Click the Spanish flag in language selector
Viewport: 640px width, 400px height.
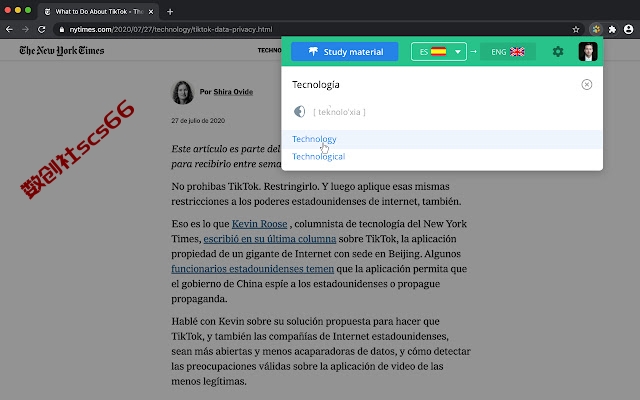[x=438, y=52]
